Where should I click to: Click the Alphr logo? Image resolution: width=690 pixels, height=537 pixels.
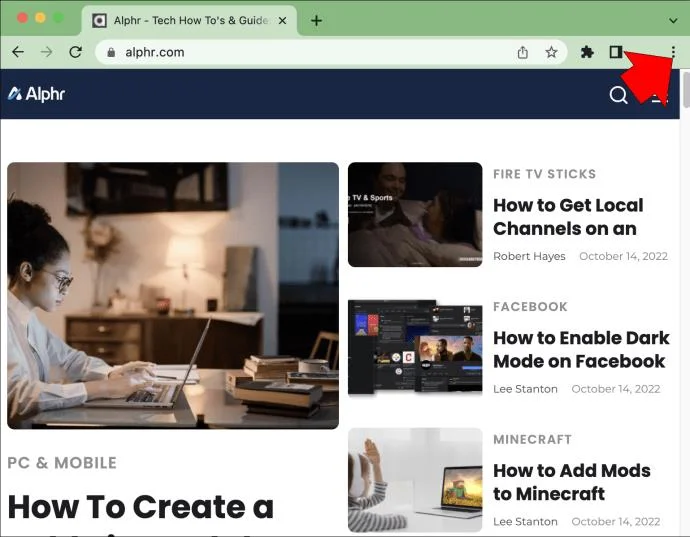coord(36,94)
